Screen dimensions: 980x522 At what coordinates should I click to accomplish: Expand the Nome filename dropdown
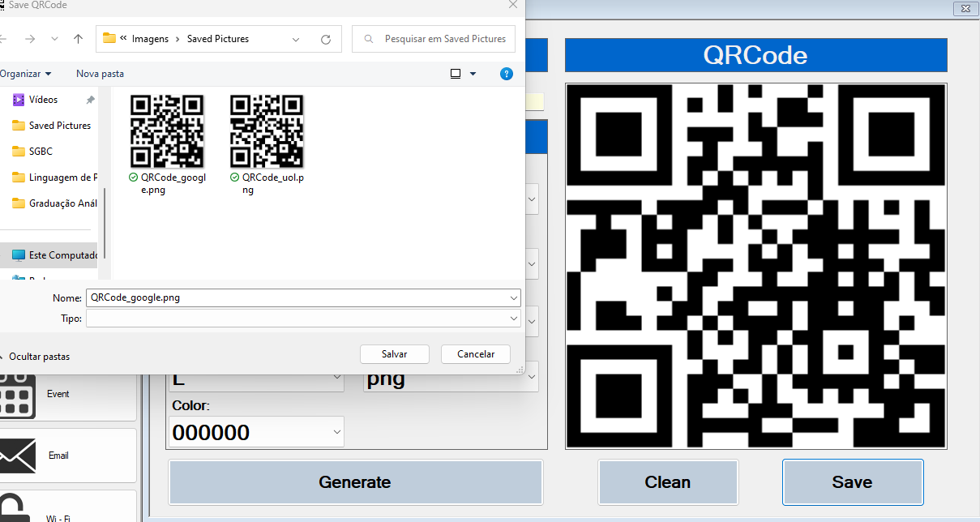click(513, 297)
